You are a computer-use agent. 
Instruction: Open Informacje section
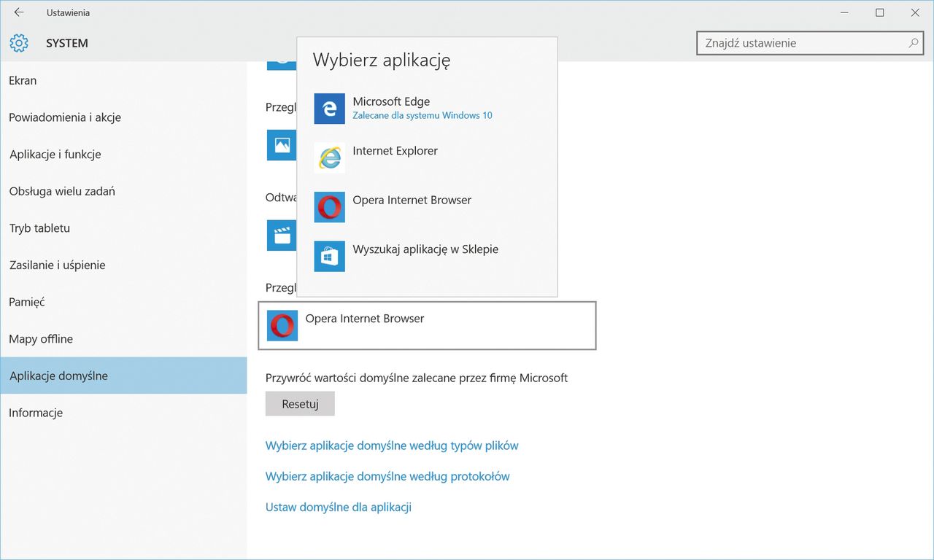coord(123,413)
